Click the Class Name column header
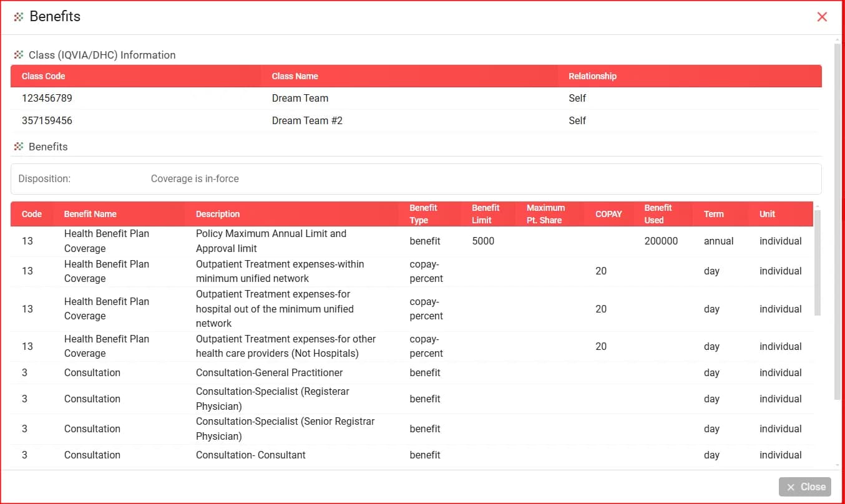This screenshot has width=845, height=504. click(295, 76)
